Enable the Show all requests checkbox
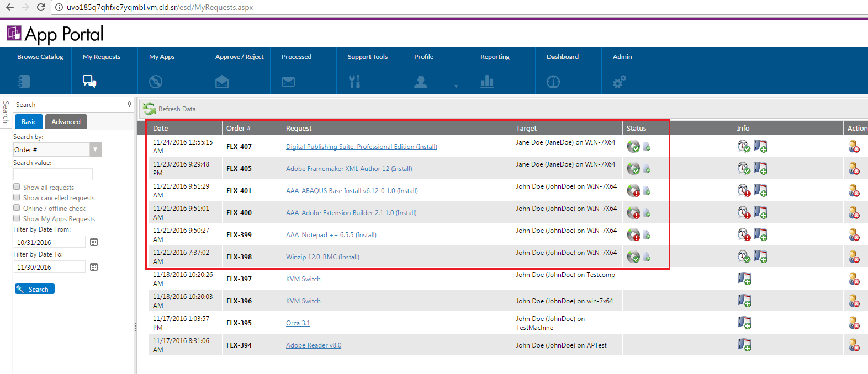Screen dimensions: 868x374 click(x=17, y=187)
